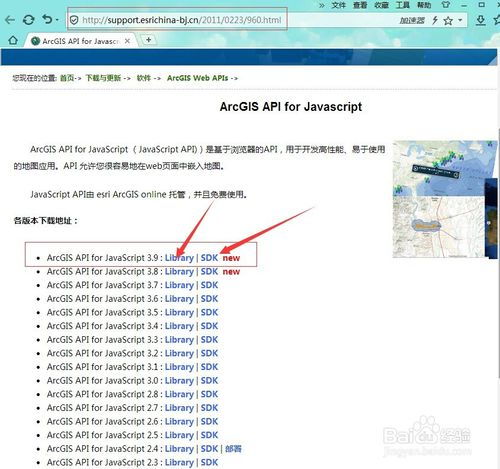Go back with the browser back arrow
Image resolution: width=500 pixels, height=469 pixels.
tap(10, 20)
